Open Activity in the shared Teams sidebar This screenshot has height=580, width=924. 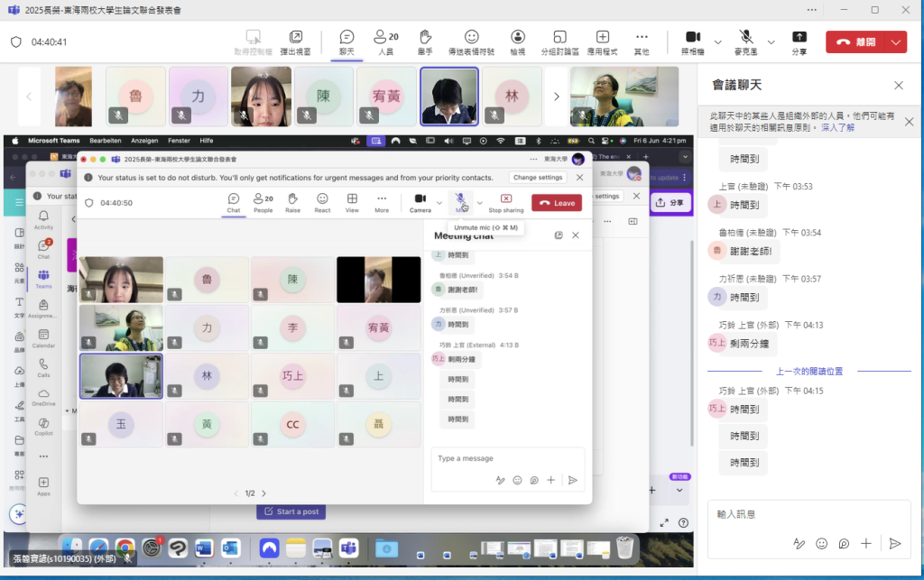pos(43,220)
